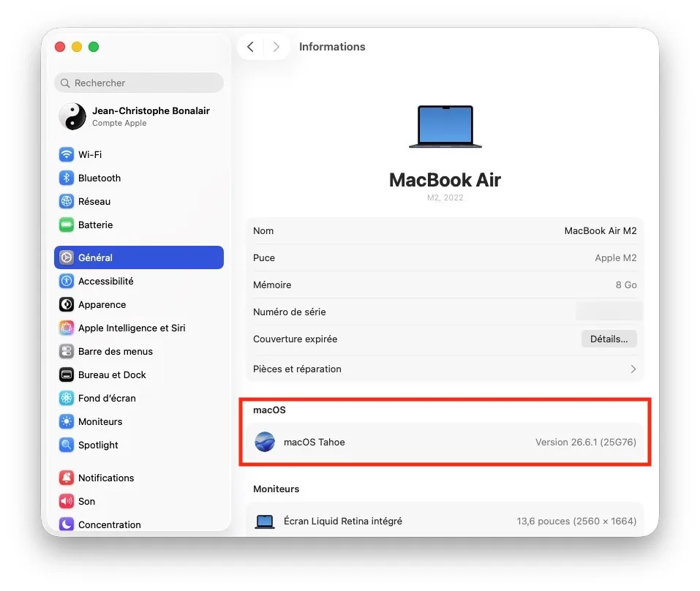The image size is (700, 591).
Task: Open Batterie via the battery icon
Action: click(67, 225)
